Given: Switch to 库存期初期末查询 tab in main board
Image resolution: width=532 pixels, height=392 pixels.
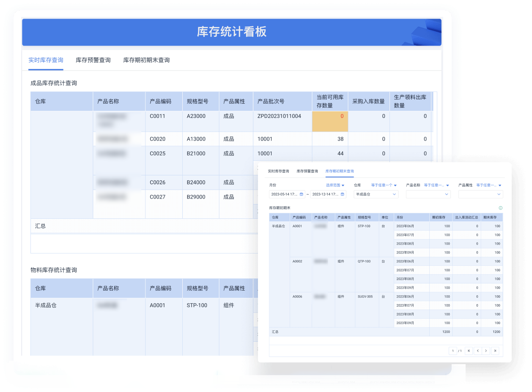Looking at the screenshot, I should click(x=146, y=60).
